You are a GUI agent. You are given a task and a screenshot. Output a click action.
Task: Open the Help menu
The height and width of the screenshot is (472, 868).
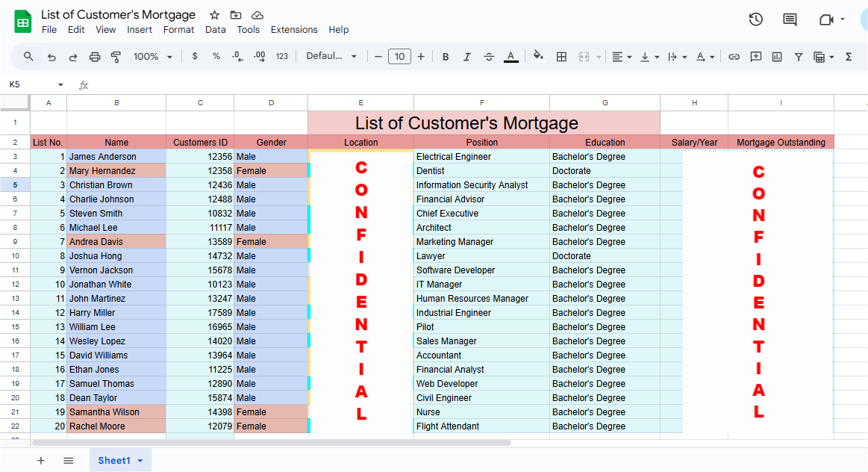click(x=338, y=30)
